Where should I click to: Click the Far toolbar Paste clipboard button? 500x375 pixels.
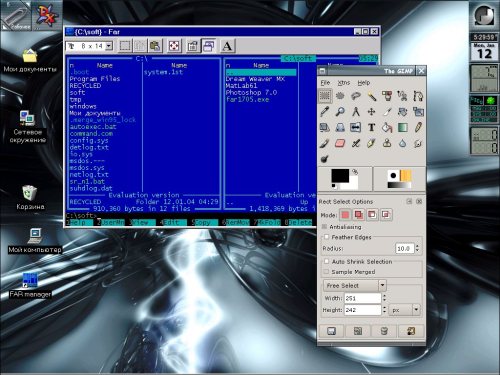point(155,46)
